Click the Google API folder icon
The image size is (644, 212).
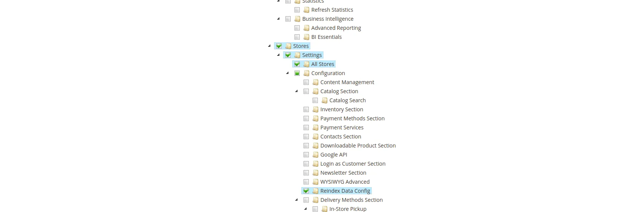[x=316, y=155]
